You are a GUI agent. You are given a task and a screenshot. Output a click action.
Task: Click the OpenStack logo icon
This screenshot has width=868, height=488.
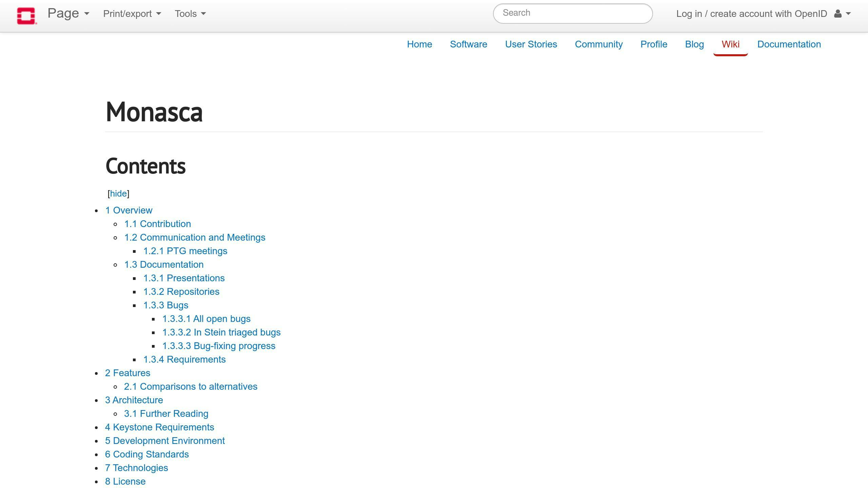pyautogui.click(x=26, y=16)
